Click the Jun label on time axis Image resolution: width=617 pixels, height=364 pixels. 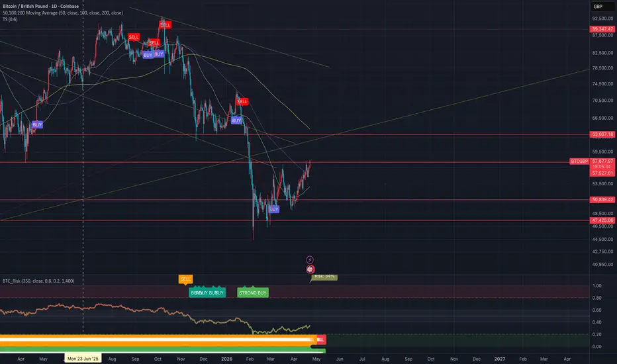340,359
